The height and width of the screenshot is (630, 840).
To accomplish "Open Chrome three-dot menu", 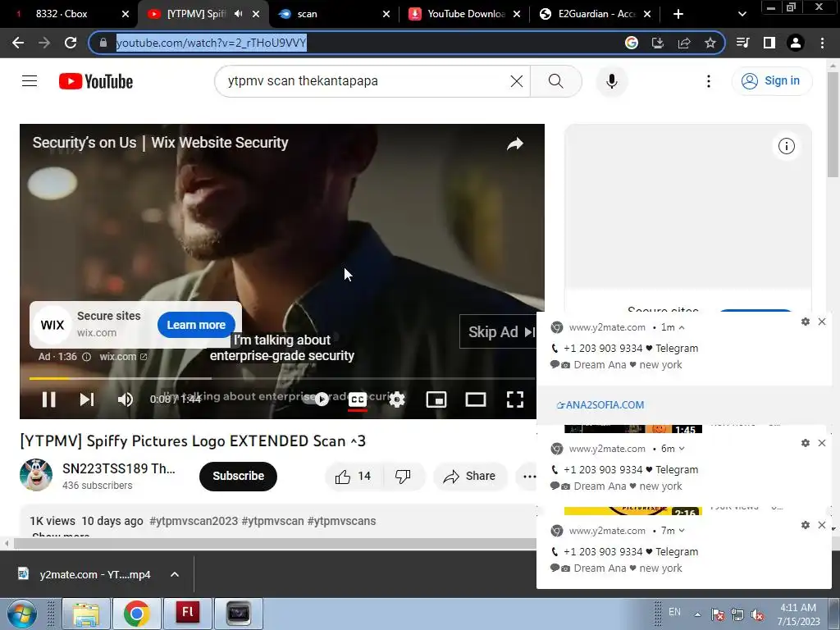I will [822, 43].
